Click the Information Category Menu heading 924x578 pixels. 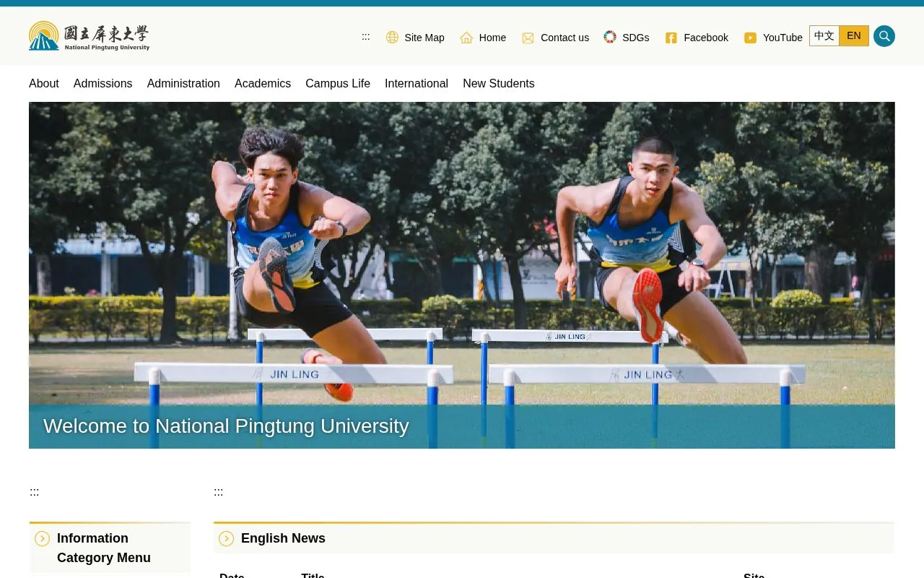point(104,548)
